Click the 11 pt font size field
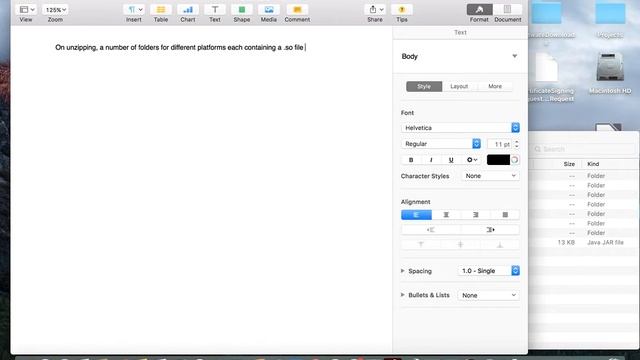This screenshot has height=360, width=640. tap(500, 144)
